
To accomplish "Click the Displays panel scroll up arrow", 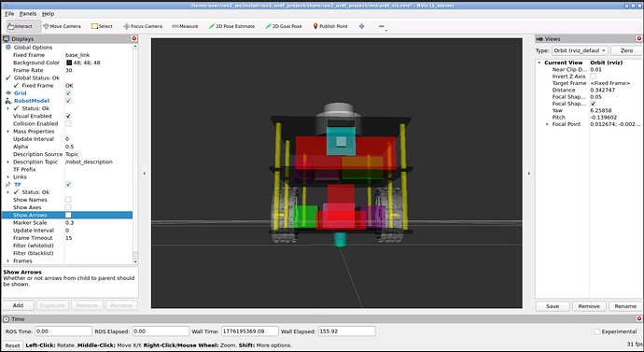I will 135,47.
